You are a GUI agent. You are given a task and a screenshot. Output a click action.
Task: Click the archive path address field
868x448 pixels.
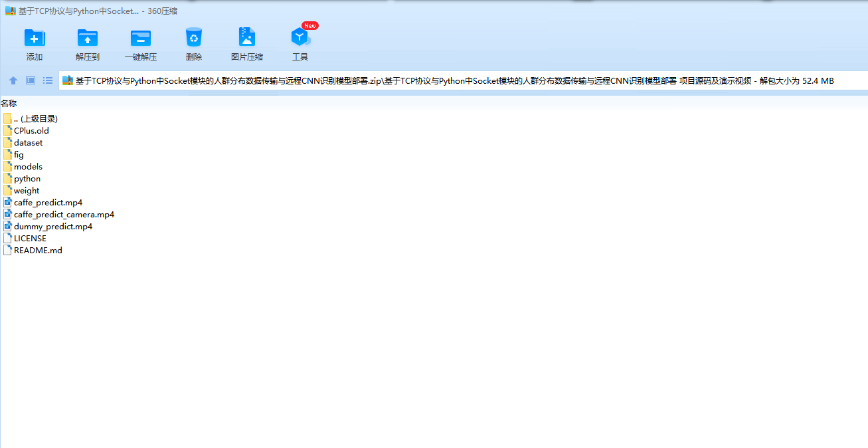click(x=463, y=80)
